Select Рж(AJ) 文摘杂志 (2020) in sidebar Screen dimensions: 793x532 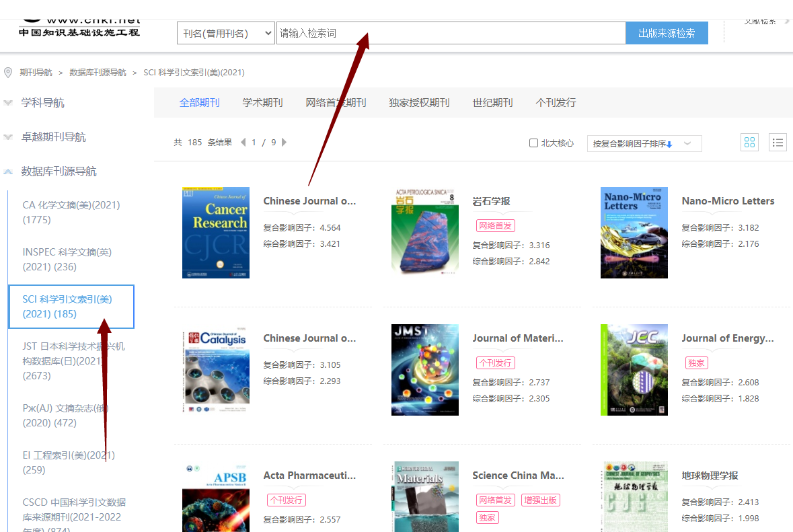tap(66, 415)
